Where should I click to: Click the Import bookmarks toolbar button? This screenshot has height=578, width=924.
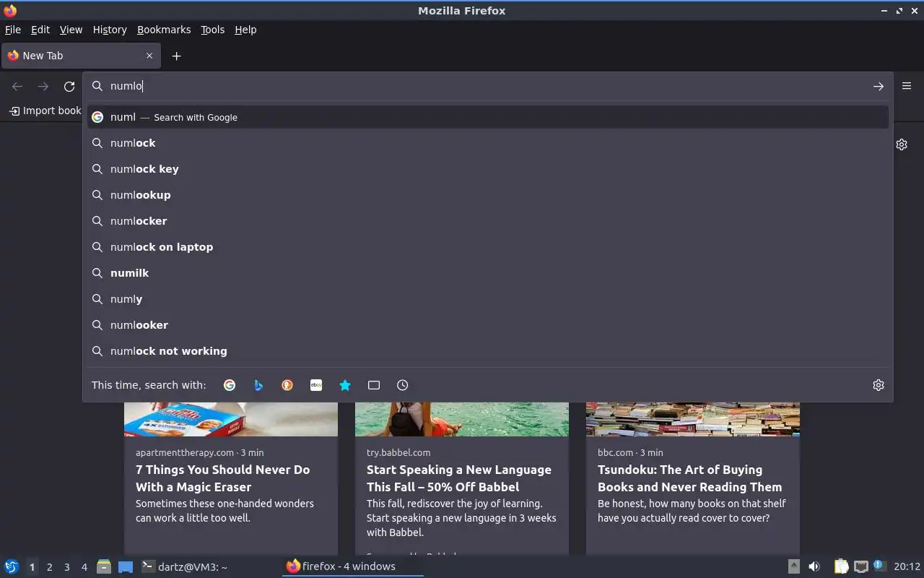pyautogui.click(x=45, y=111)
